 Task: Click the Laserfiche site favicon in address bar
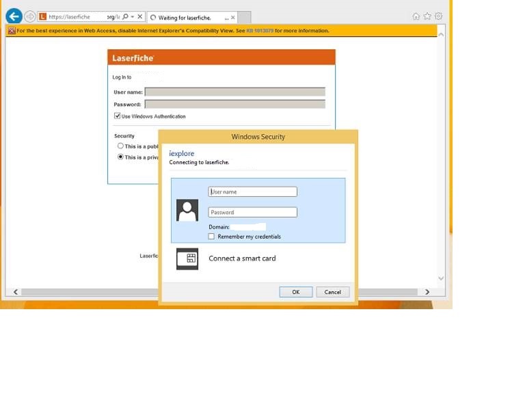click(x=42, y=16)
